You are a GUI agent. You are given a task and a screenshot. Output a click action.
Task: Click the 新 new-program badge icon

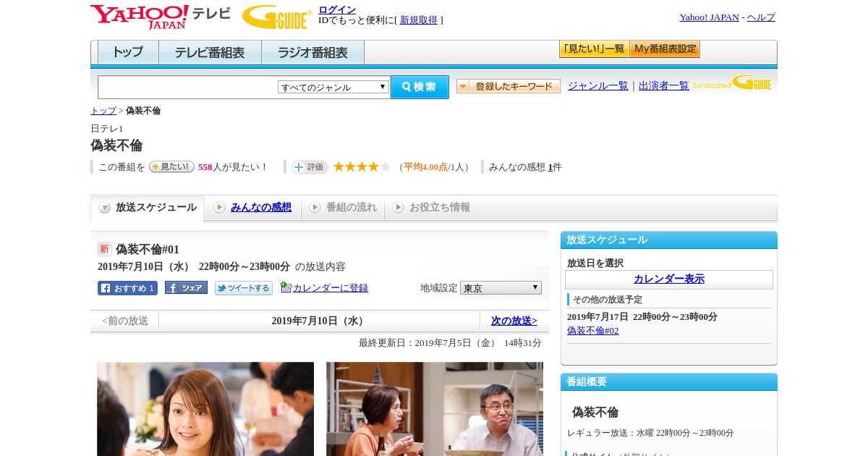105,249
